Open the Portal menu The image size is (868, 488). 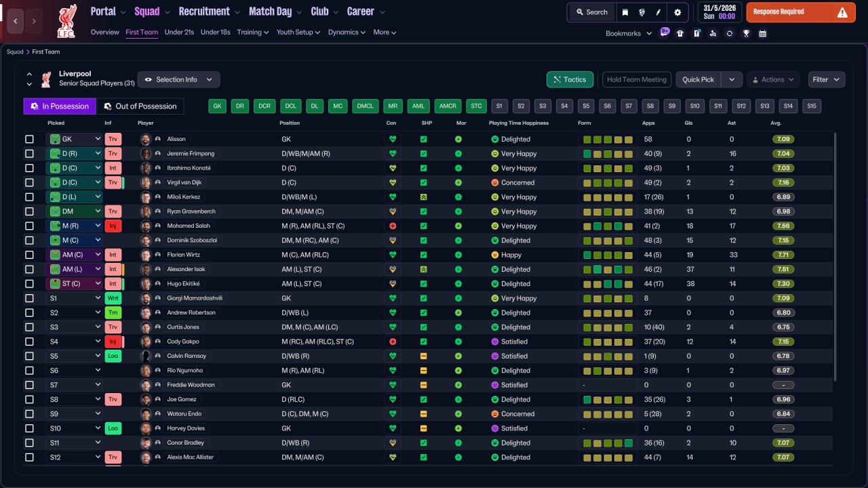coord(108,12)
